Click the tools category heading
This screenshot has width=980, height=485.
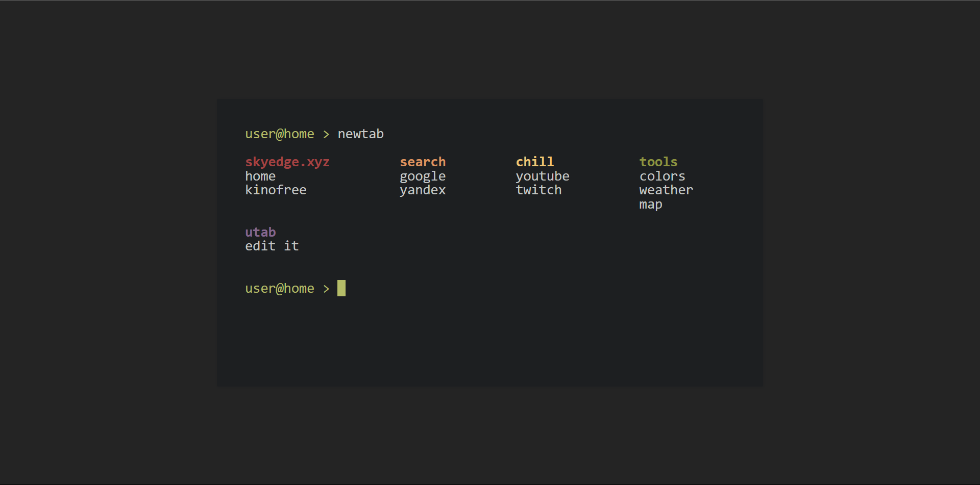[658, 162]
